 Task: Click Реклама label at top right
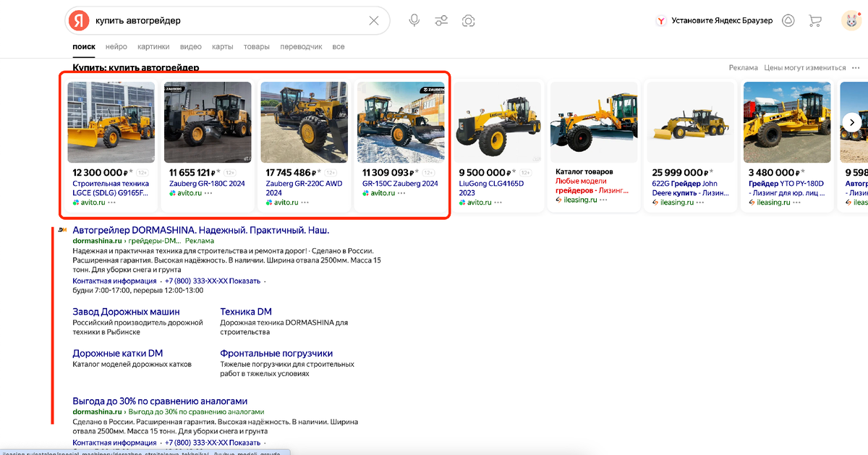click(744, 68)
